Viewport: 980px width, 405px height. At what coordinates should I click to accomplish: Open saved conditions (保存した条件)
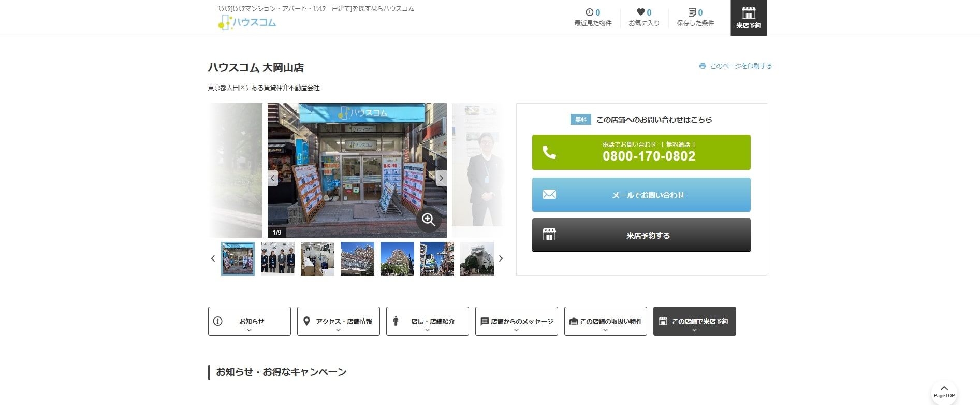pyautogui.click(x=695, y=18)
